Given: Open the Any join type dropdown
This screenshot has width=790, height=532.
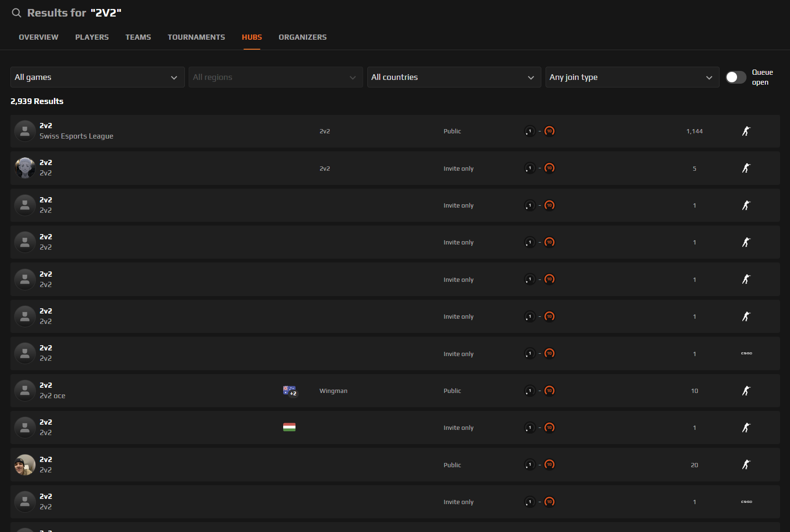Looking at the screenshot, I should pyautogui.click(x=632, y=77).
